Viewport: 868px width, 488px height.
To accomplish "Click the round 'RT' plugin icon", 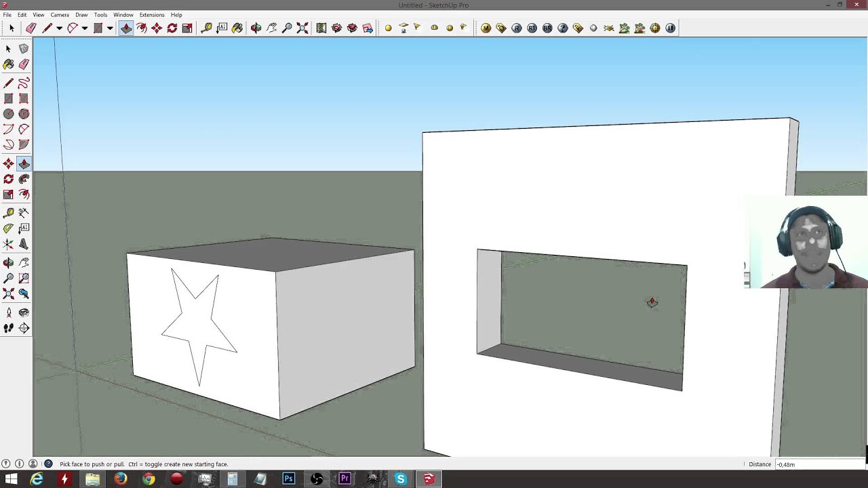I will pos(532,28).
